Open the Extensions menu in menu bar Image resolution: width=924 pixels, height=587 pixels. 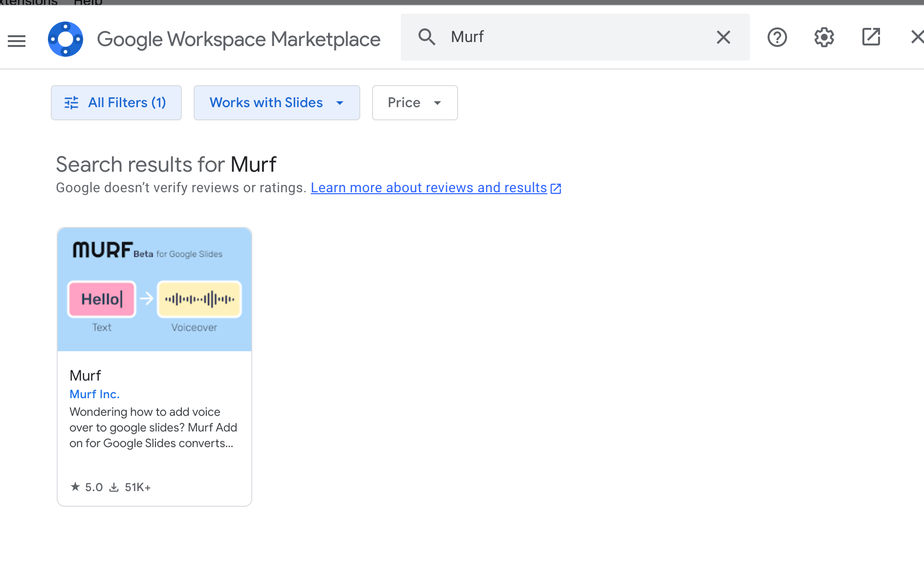[x=29, y=2]
